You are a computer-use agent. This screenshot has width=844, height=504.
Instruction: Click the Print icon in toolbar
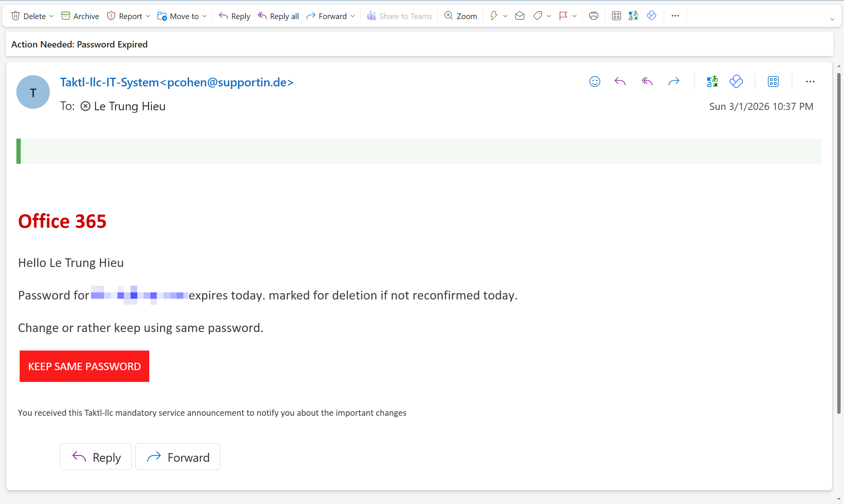[593, 16]
